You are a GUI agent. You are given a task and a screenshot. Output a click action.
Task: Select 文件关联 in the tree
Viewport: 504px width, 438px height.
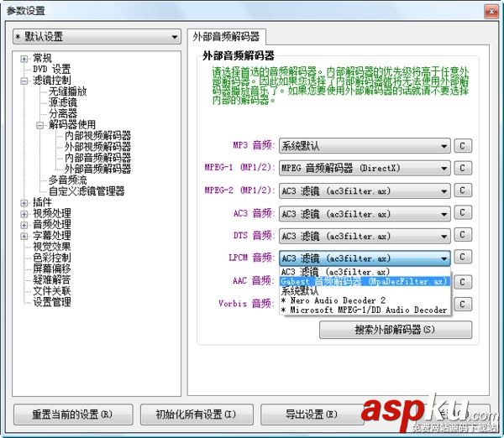[52, 291]
